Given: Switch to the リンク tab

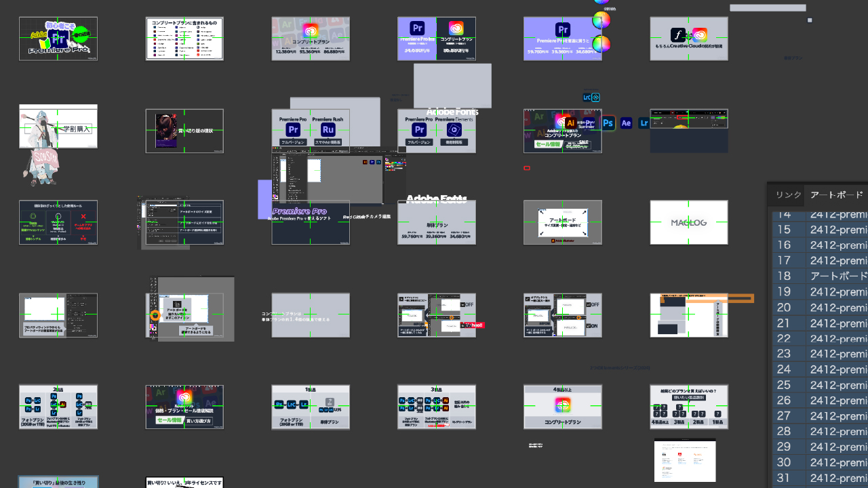Looking at the screenshot, I should click(788, 195).
